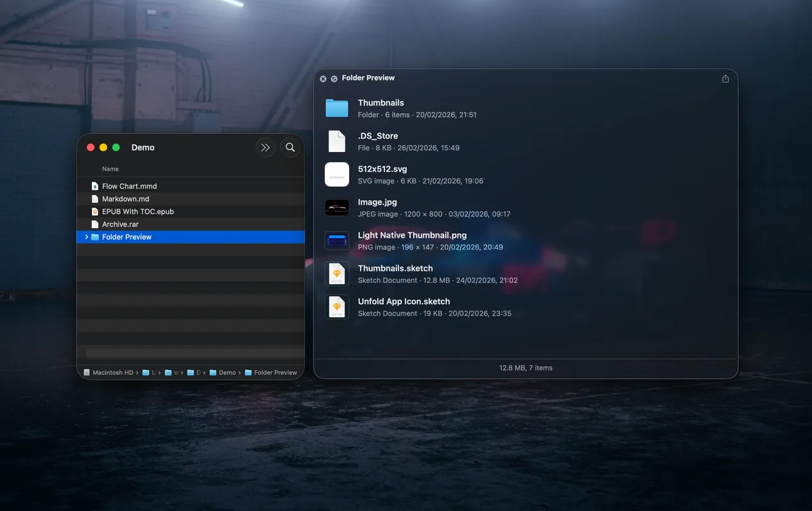Screen dimensions: 812x511
Task: Expand the Folder Preview disclosure chevron
Action: [x=86, y=237]
